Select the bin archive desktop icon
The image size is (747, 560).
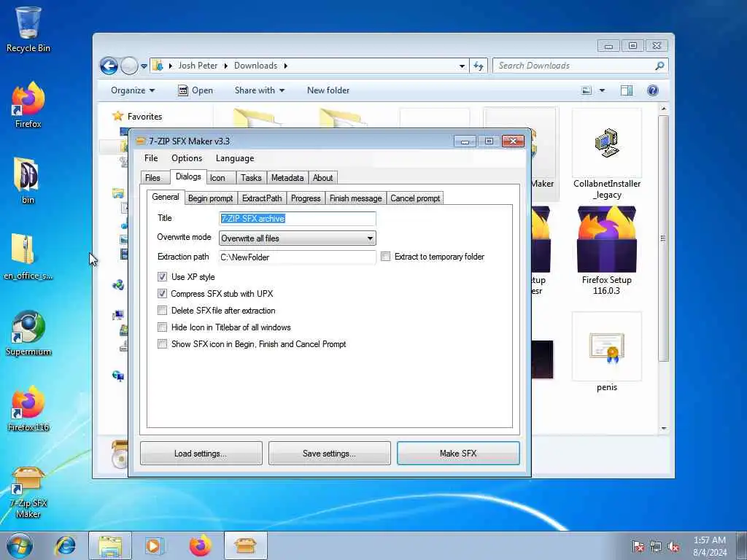point(27,181)
